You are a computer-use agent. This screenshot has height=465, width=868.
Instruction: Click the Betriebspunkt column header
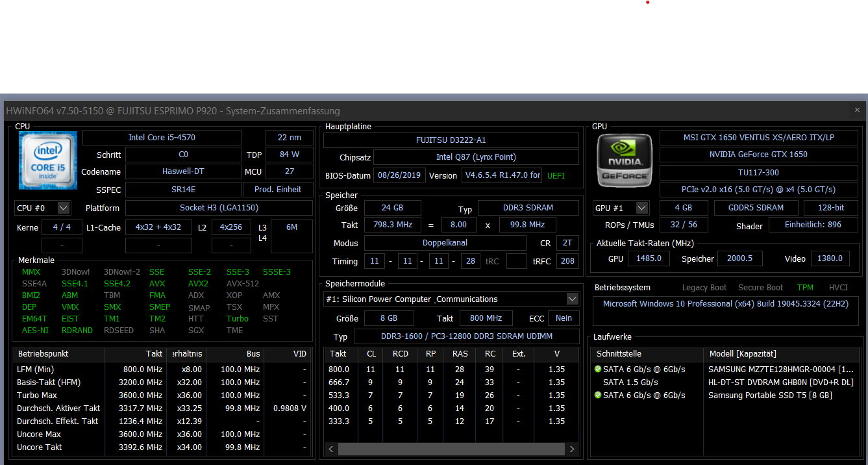point(59,354)
